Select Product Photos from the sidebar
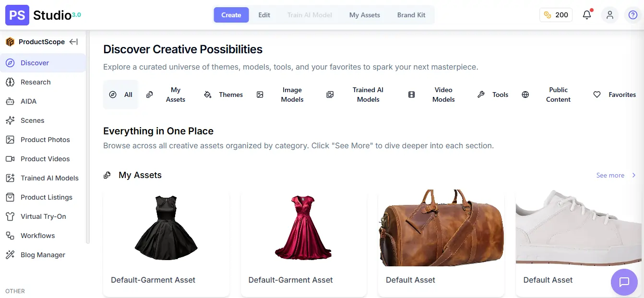Screen dimensions: 644x298 pos(44,140)
